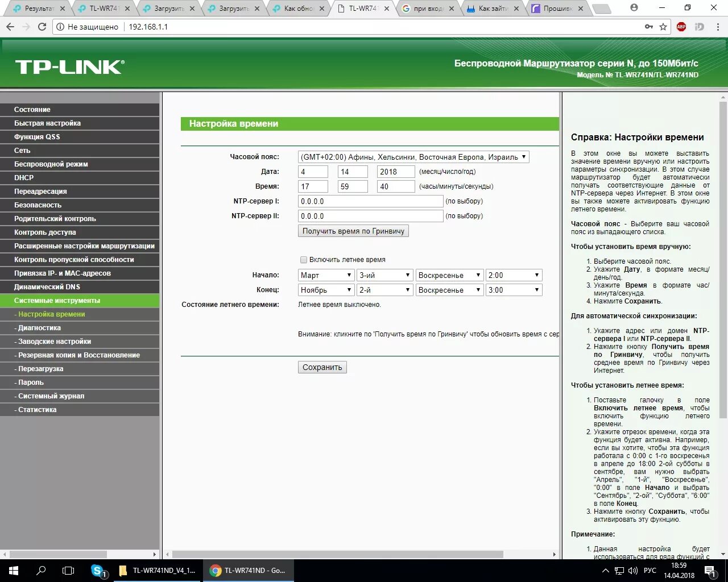Viewport: 728px width, 582px height.
Task: Open start week dropdown '3-ий'
Action: tap(385, 275)
